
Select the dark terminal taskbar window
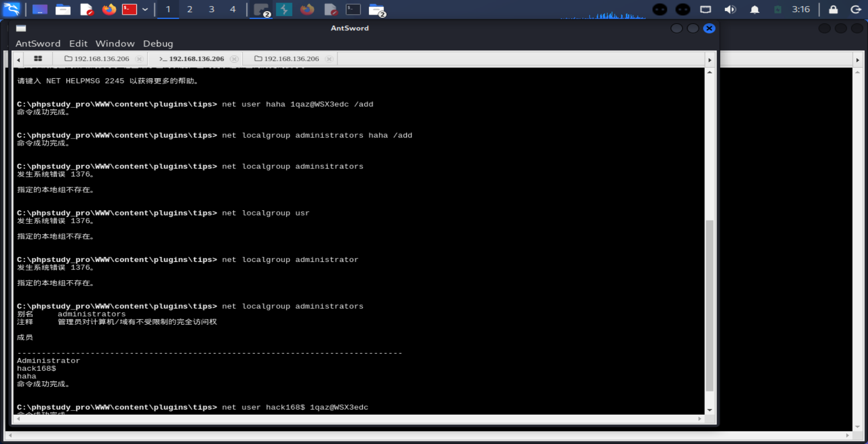[x=353, y=9]
